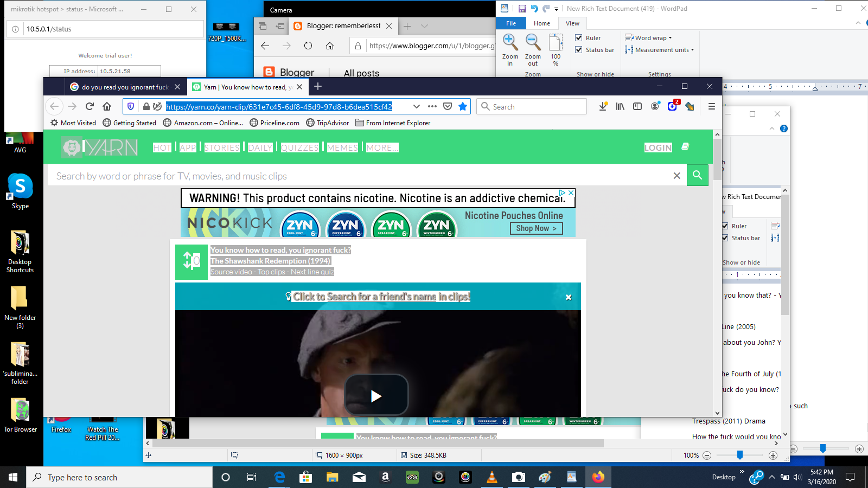This screenshot has width=868, height=488.
Task: Go to Edge home button
Action: tap(330, 46)
